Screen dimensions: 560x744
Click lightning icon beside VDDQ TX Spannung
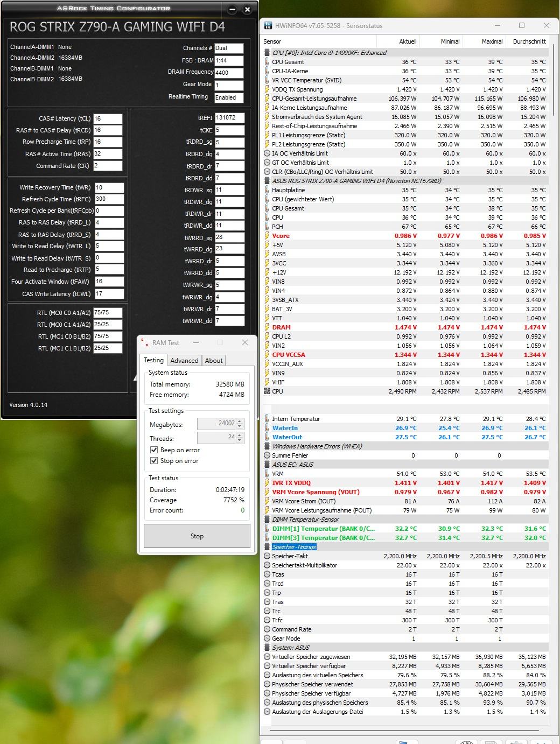(x=267, y=89)
